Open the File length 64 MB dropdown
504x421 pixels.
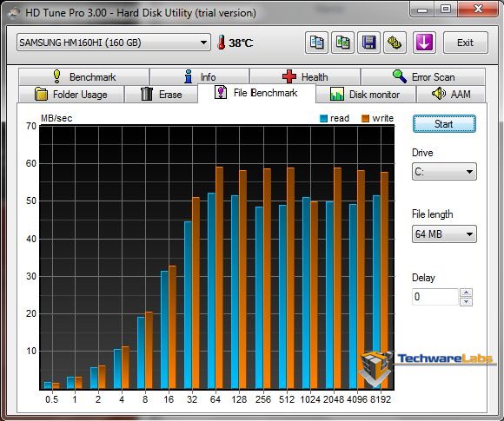click(x=444, y=234)
